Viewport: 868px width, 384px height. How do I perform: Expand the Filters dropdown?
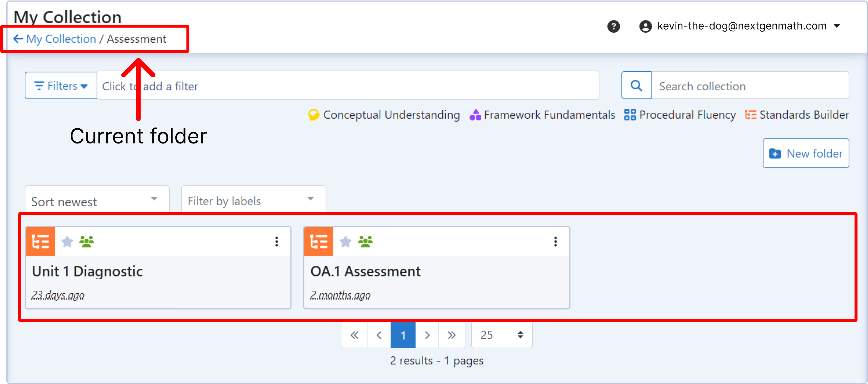[61, 85]
